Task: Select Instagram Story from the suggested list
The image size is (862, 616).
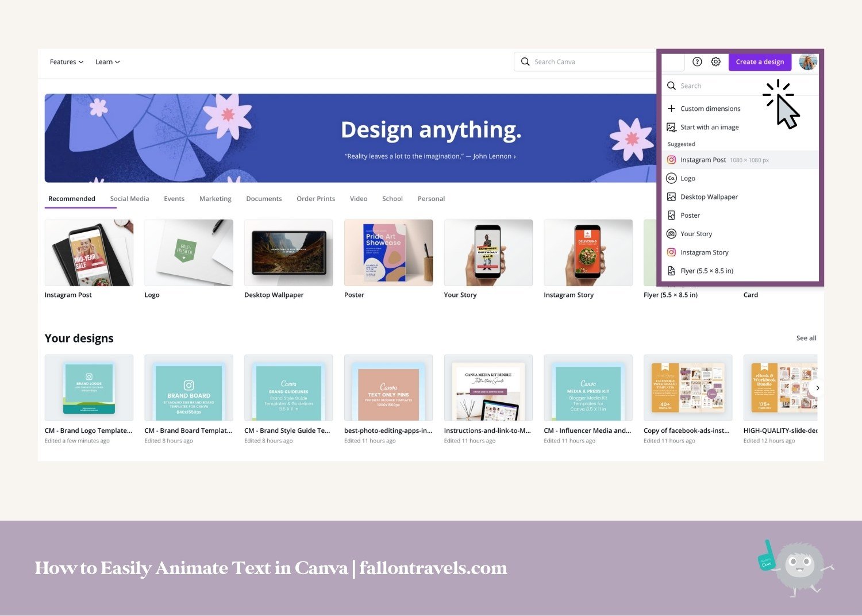Action: coord(740,252)
